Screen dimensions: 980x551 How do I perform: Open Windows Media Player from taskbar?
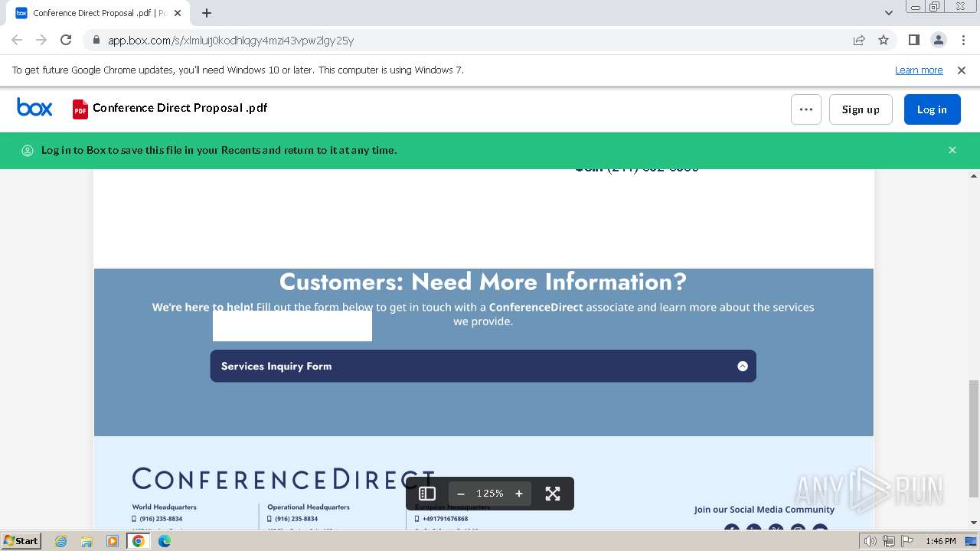tap(113, 541)
